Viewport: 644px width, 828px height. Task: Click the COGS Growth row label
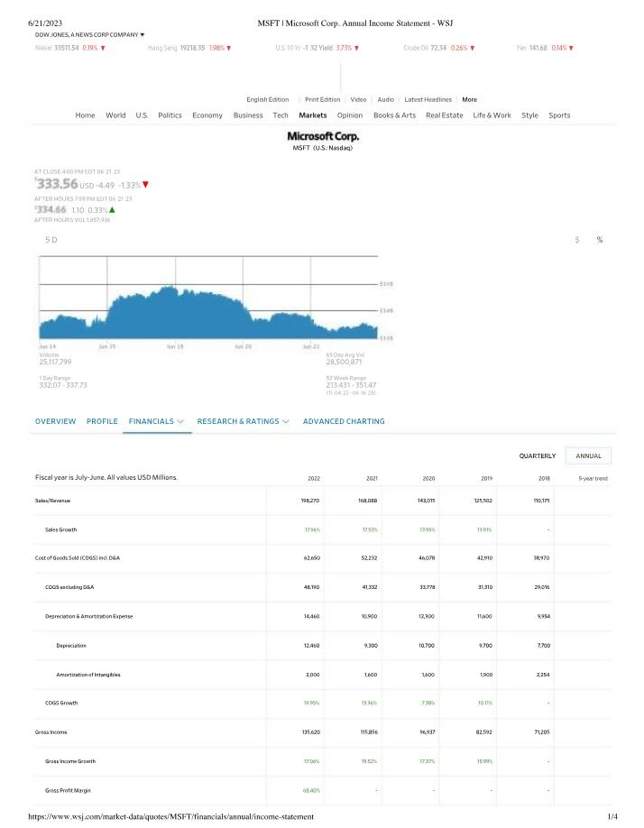(x=61, y=703)
